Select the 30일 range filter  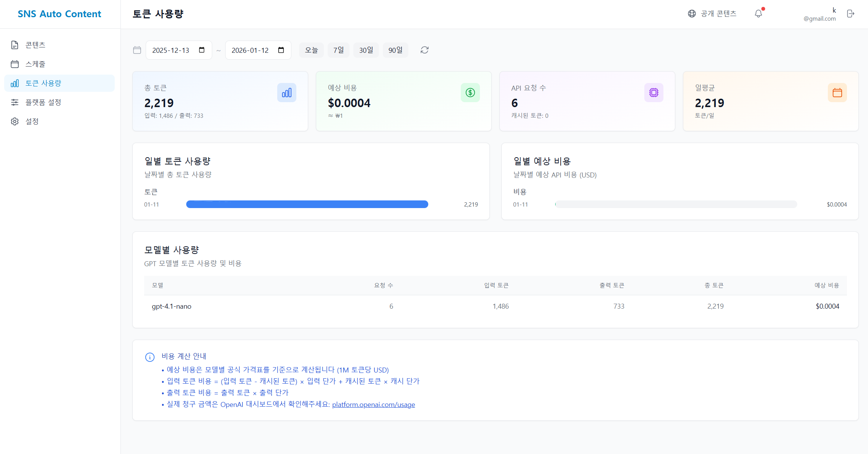point(366,50)
